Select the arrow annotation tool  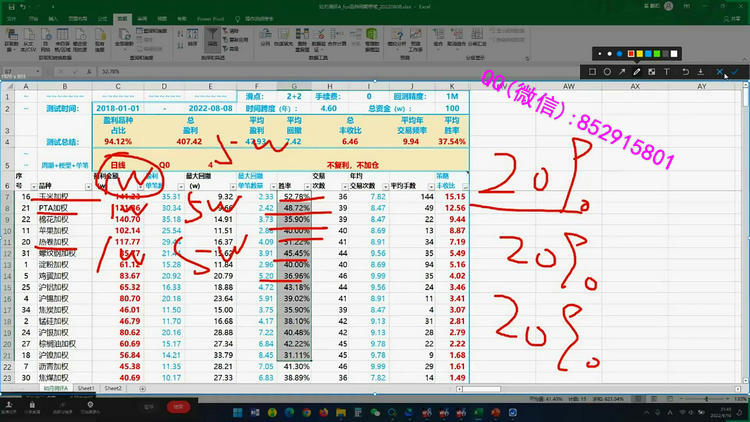point(622,72)
